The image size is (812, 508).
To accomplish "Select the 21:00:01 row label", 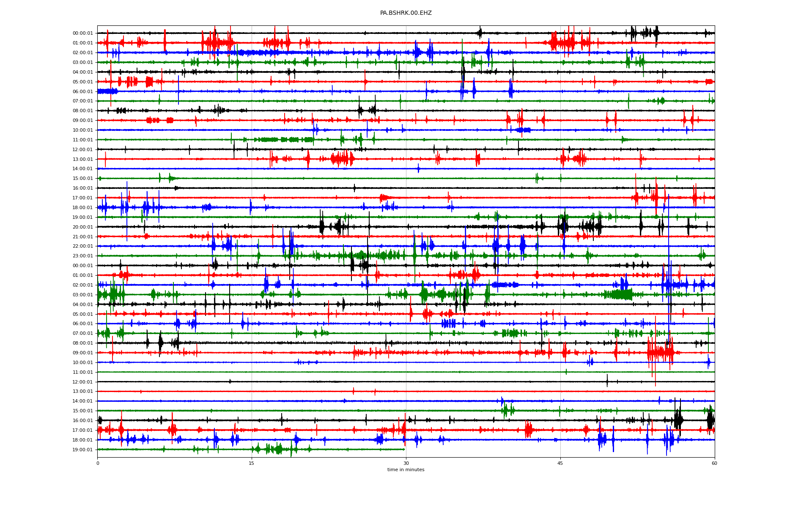I will (82, 237).
